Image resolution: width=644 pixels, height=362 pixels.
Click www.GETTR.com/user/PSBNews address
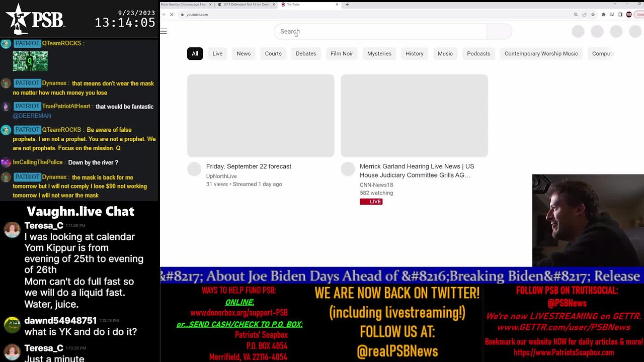[x=563, y=327]
